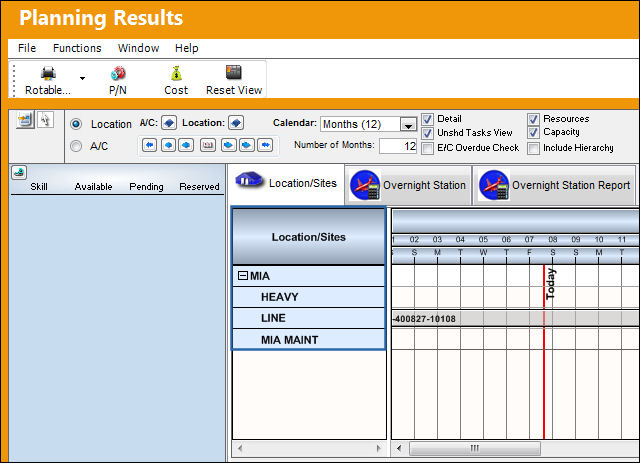Click the day 10 header in timeline

click(x=599, y=239)
